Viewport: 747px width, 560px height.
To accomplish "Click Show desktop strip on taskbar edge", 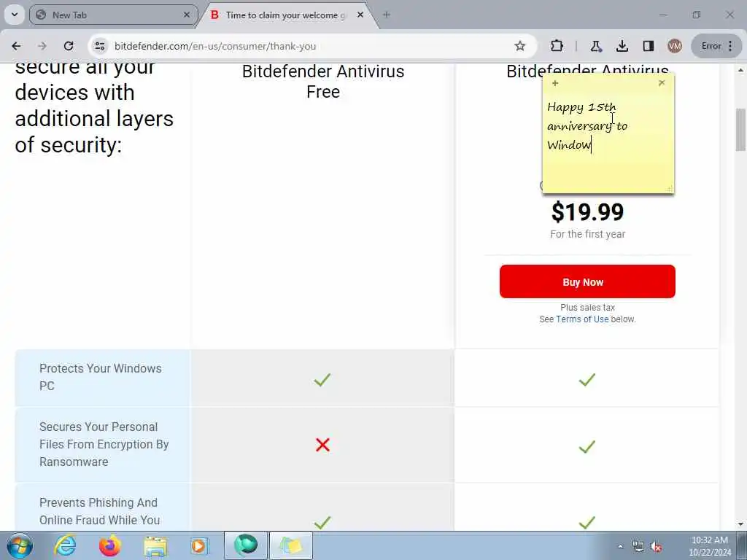I will pos(743,546).
